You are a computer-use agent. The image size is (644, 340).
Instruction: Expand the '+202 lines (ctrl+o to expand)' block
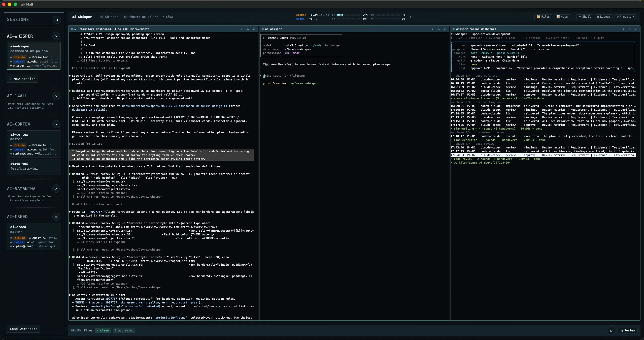click(103, 61)
